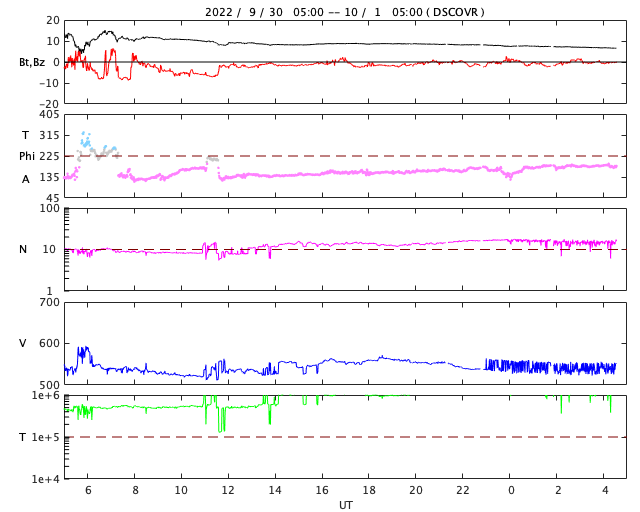640x512 pixels.
Task: Click the "10" tick on the N panel
Action: click(49, 249)
